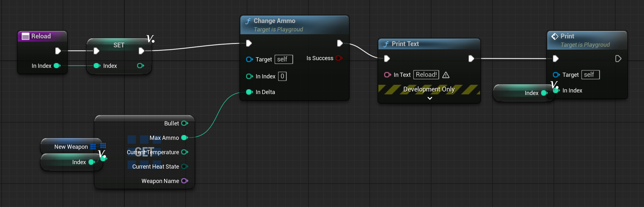Viewport: 644px width, 207px height.
Task: Click the Reload node execution output pin
Action: [x=58, y=51]
